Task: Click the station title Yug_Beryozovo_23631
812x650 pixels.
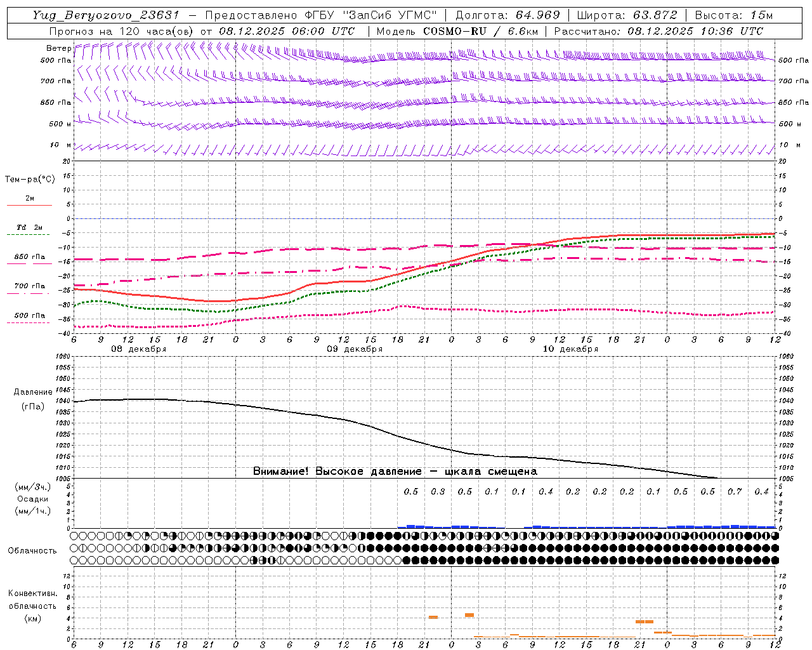Action: [105, 15]
